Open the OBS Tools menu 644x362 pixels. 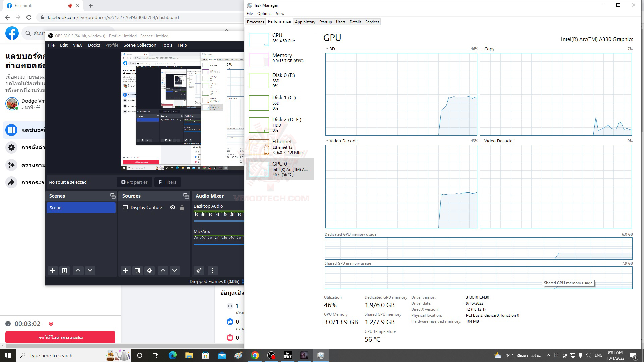(166, 45)
